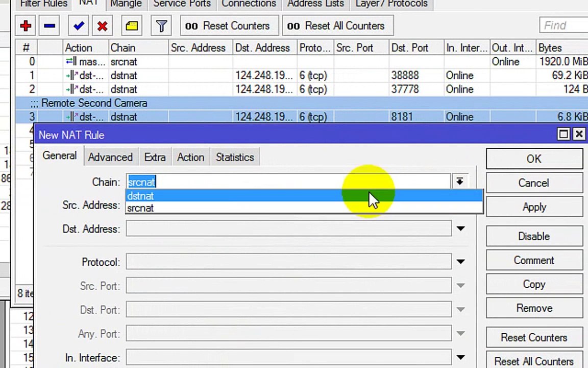Viewport: 588px width, 368px height.
Task: Open the Advanced tab of New NAT Rule
Action: click(110, 157)
